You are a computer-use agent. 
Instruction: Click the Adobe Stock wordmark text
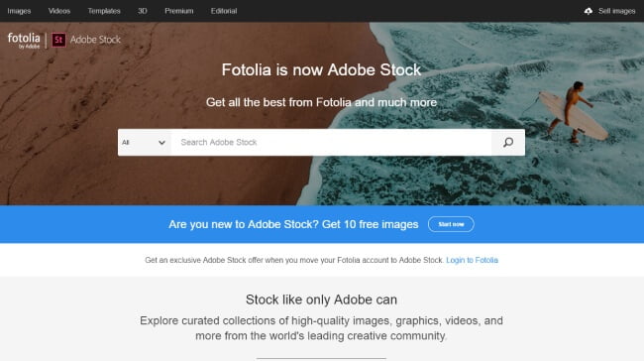[95, 40]
